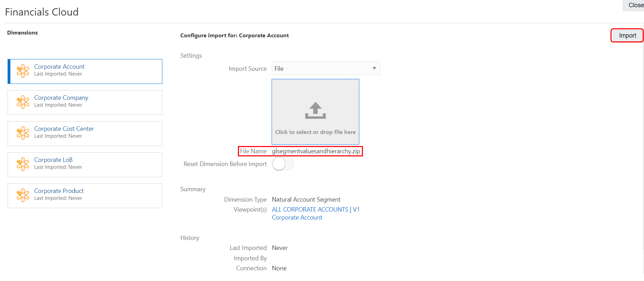Click the Last Imported value Never in History
This screenshot has height=281, width=644.
[x=280, y=248]
